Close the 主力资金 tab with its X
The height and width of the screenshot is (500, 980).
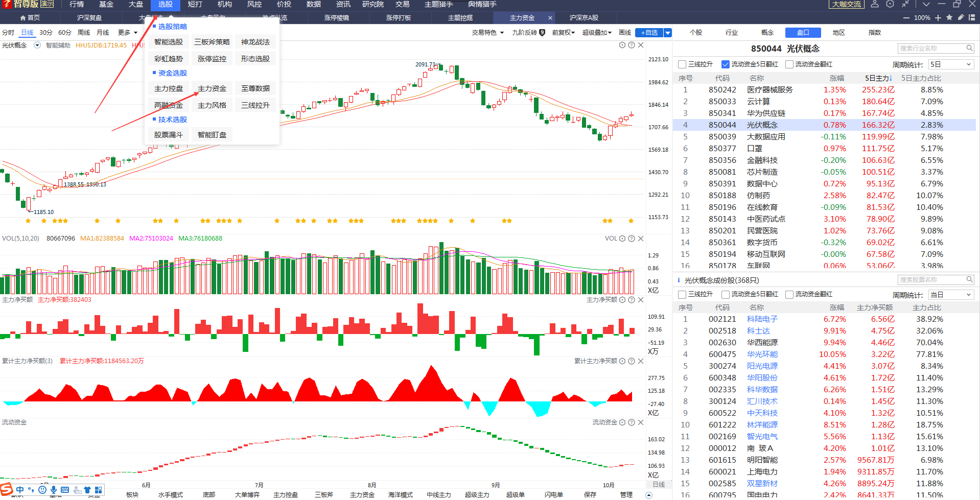click(550, 18)
